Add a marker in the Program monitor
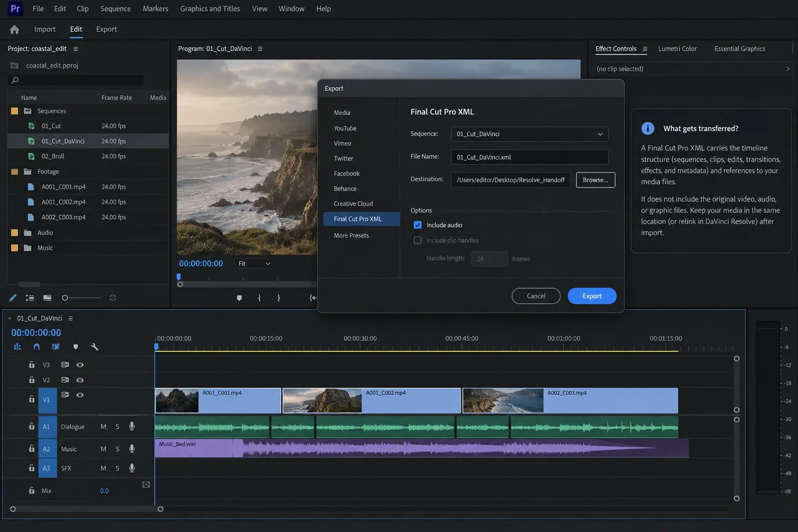This screenshot has height=532, width=798. tap(239, 298)
